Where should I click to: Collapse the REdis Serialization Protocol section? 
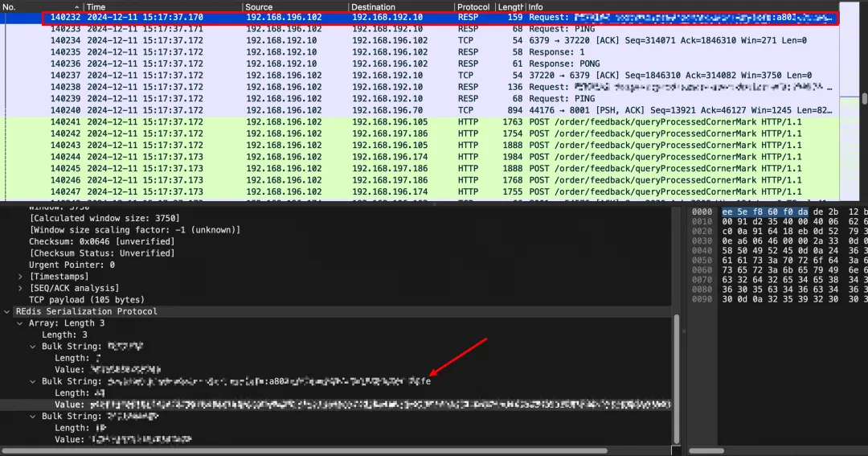pos(7,311)
